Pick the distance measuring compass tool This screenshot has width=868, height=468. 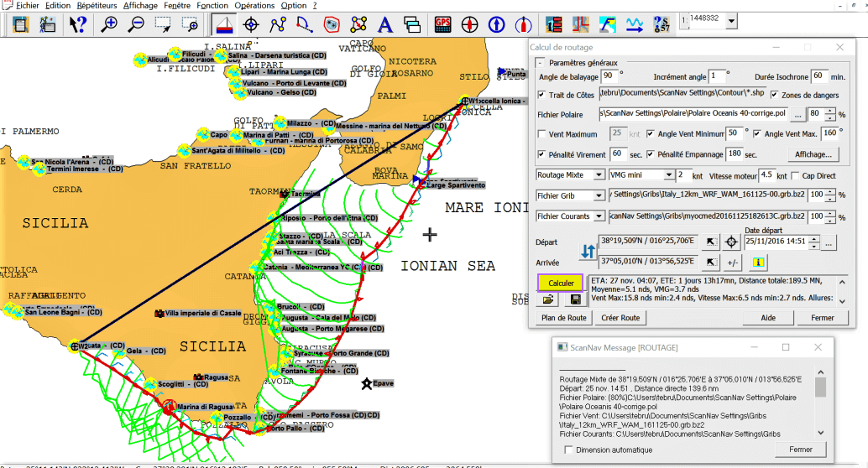305,24
